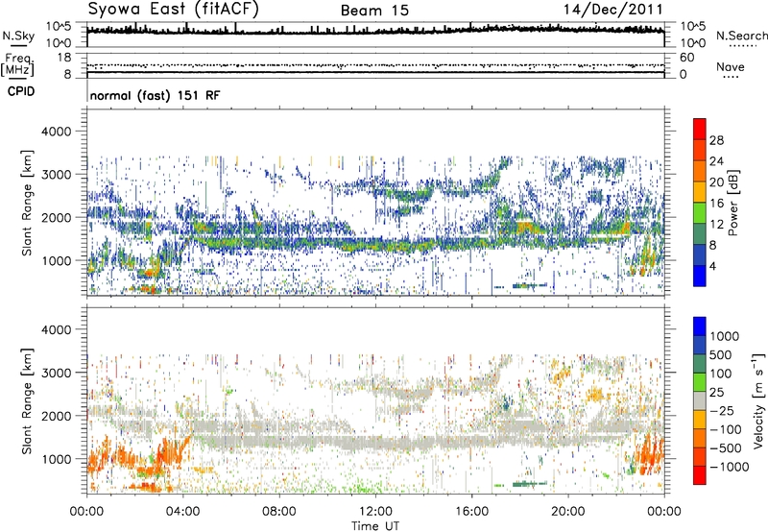Click the '12:00' time tick label

click(x=375, y=512)
